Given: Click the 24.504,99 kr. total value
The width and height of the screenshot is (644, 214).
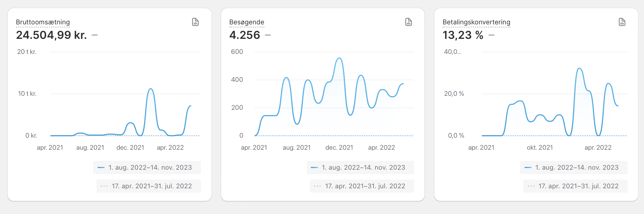Looking at the screenshot, I should (52, 35).
